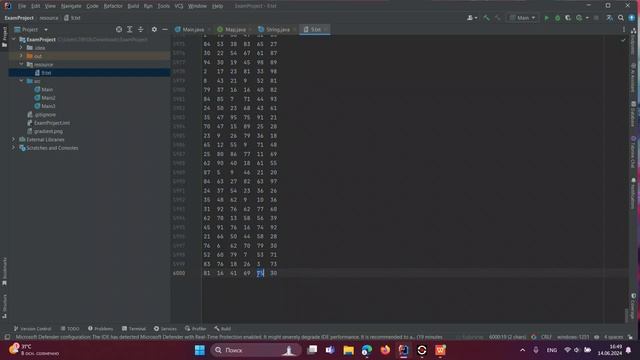The height and width of the screenshot is (360, 640).
Task: Open the Main run configuration dropdown
Action: (x=522, y=18)
